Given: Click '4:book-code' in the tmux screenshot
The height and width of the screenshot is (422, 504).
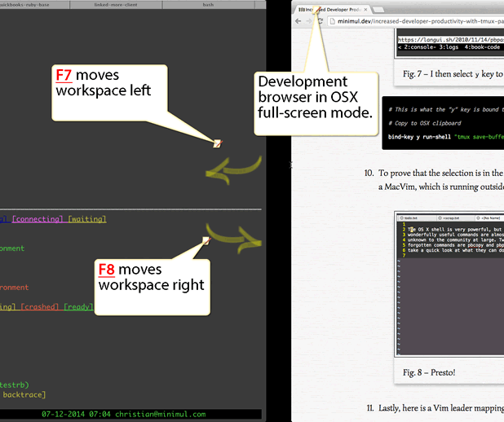Looking at the screenshot, I should pos(482,47).
